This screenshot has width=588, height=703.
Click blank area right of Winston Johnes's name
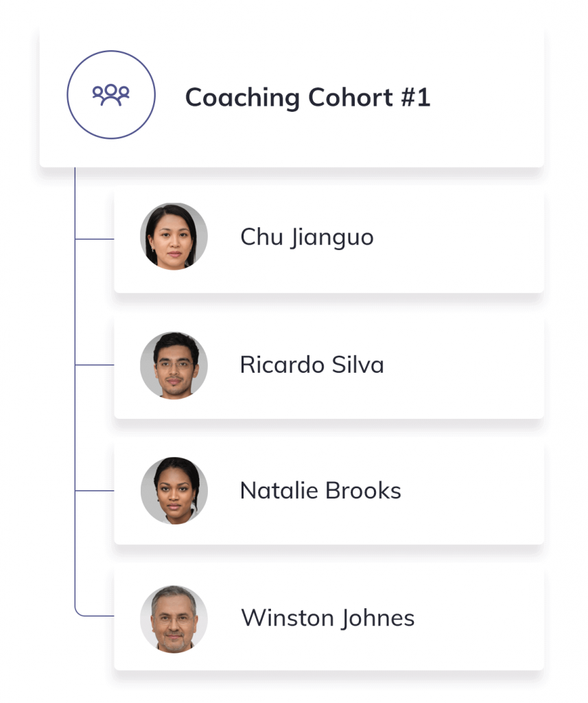(x=480, y=618)
